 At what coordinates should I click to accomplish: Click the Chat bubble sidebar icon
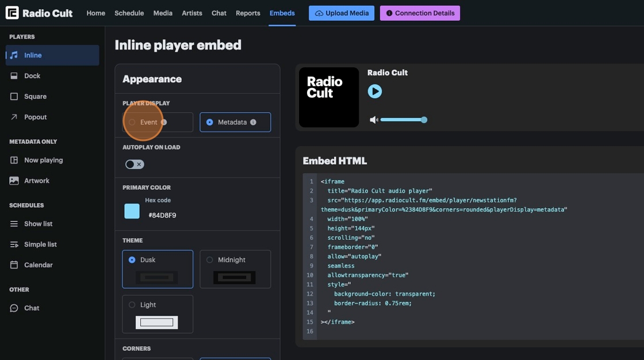[14, 308]
